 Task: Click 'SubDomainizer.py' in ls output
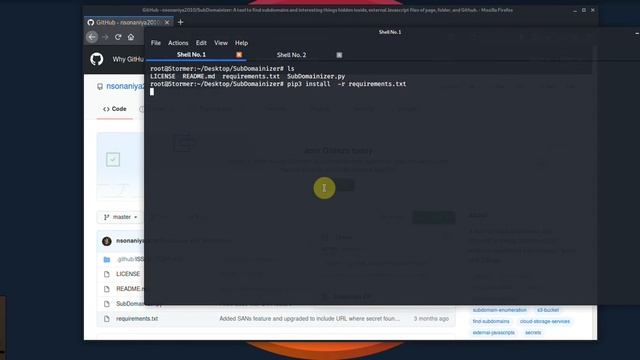(316, 76)
